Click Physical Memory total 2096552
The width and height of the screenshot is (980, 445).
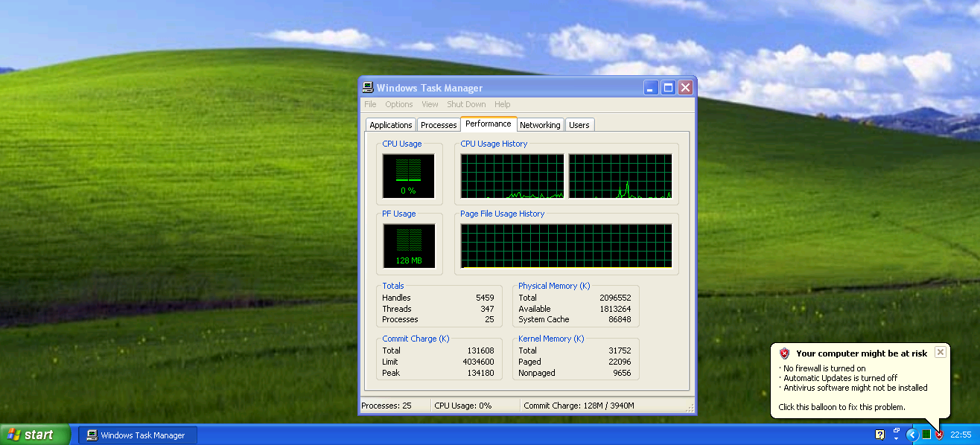pyautogui.click(x=615, y=298)
